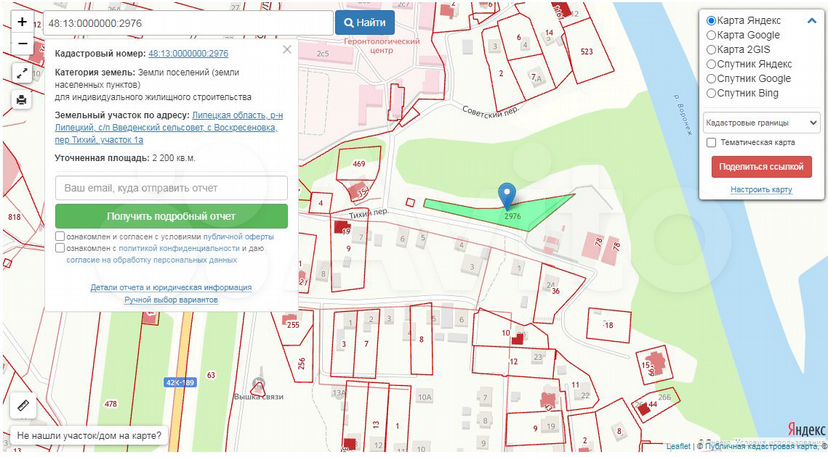
Task: Open Кадастровые границы dropdown
Action: click(762, 122)
